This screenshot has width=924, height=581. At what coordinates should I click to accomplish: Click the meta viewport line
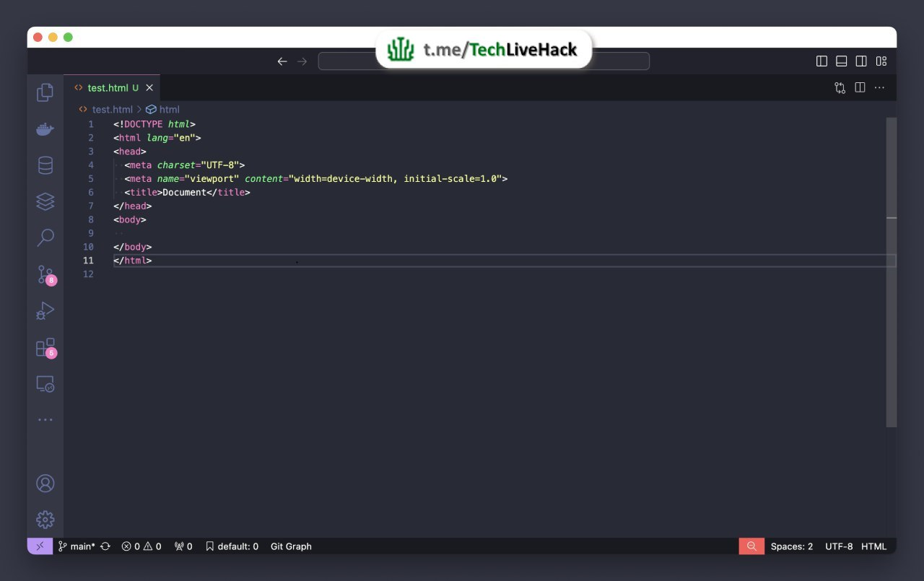pyautogui.click(x=316, y=179)
